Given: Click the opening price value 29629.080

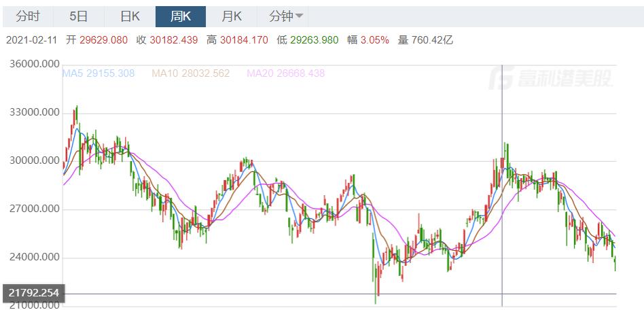Looking at the screenshot, I should [103, 40].
